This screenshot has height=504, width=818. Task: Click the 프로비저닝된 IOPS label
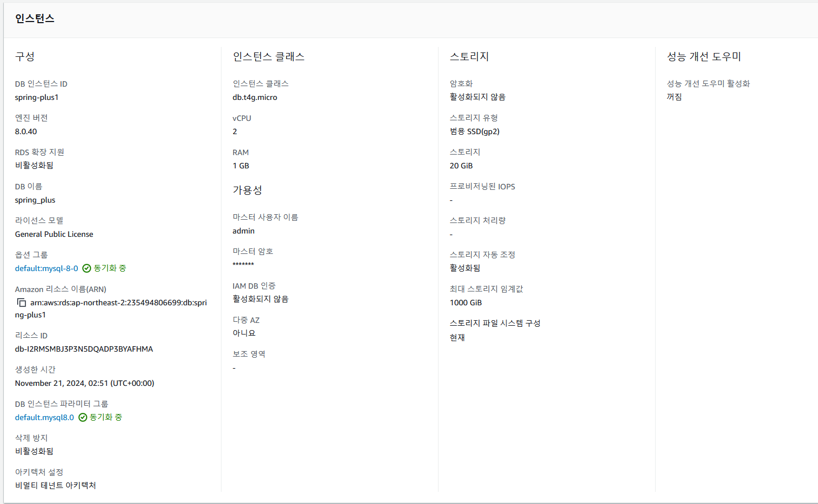tap(482, 187)
